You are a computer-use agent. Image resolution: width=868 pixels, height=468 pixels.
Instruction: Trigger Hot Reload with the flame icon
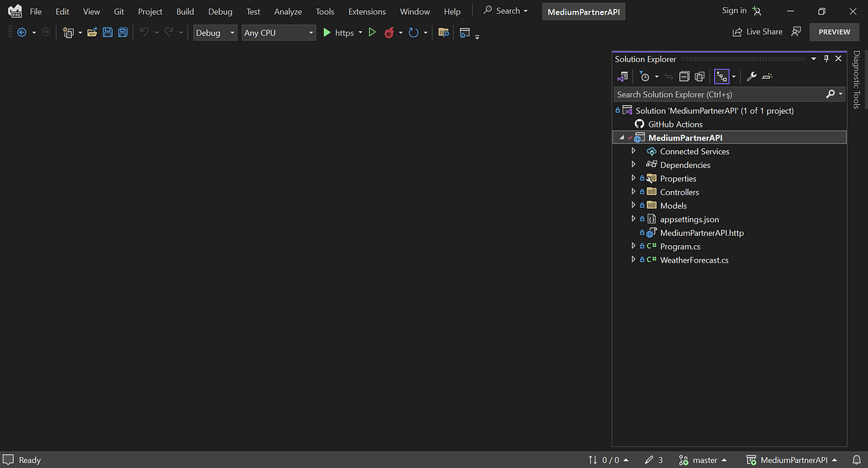point(389,32)
